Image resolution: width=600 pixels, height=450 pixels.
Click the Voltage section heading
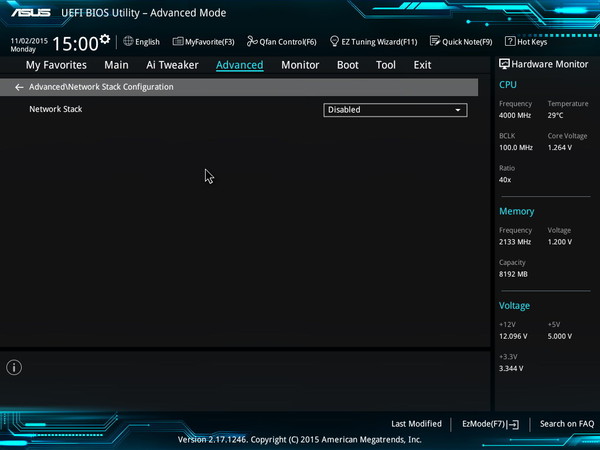point(514,306)
